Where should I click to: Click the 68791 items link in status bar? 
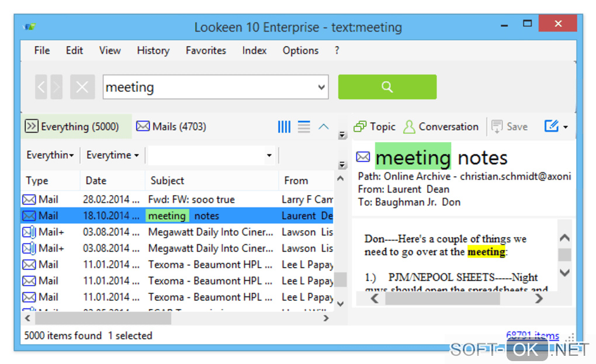tap(532, 335)
